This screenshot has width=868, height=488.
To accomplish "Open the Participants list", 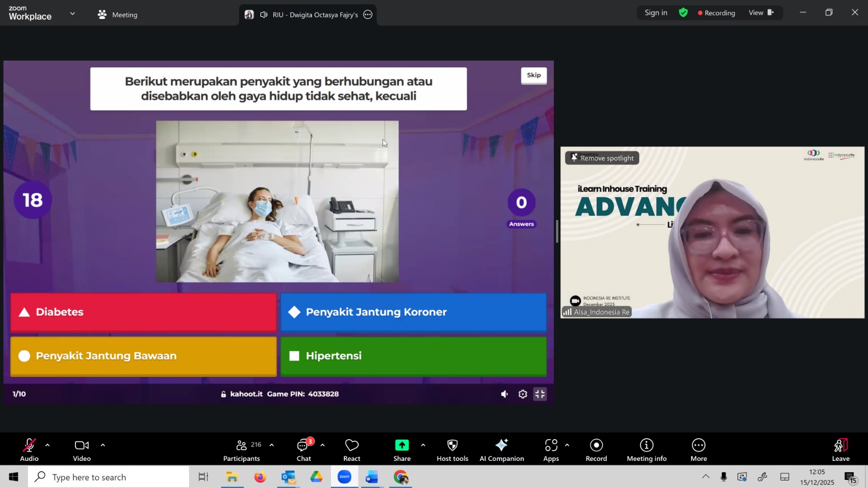I will pos(242,450).
